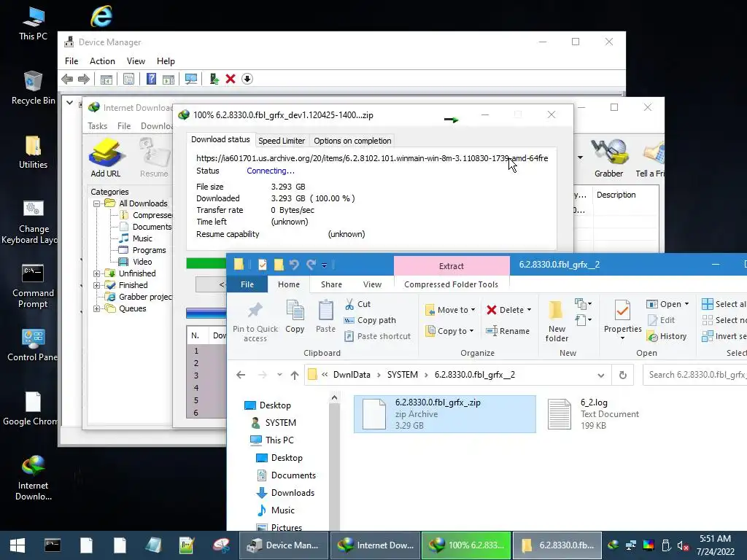Open the File tab in Explorer

[247, 284]
